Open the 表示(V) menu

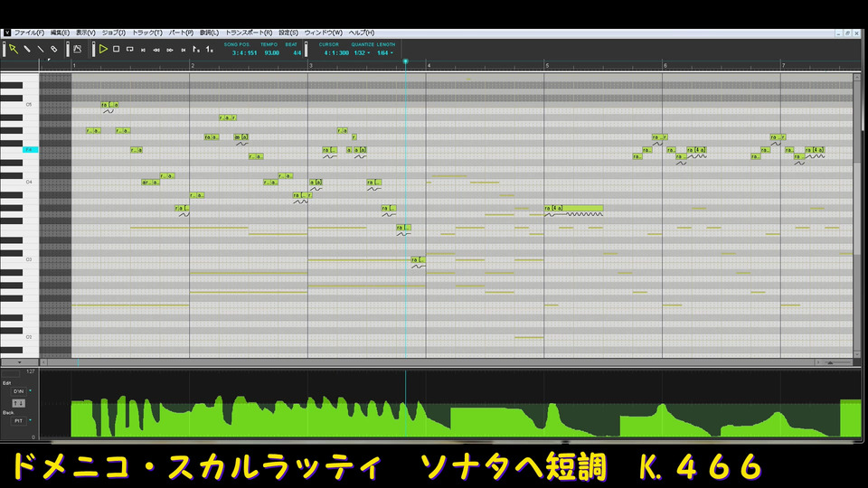85,33
